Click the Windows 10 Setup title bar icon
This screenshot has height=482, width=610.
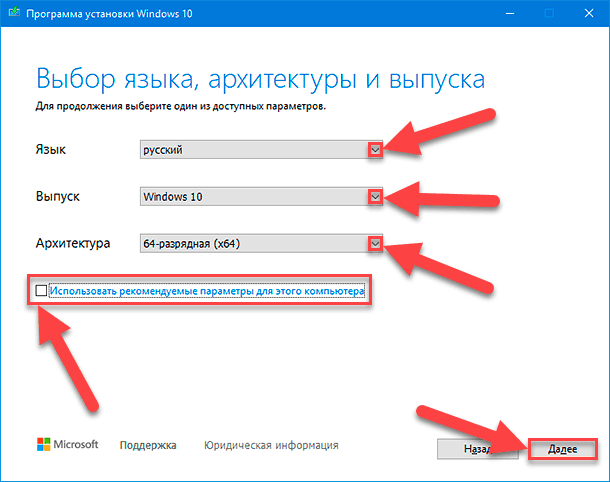pos(14,12)
